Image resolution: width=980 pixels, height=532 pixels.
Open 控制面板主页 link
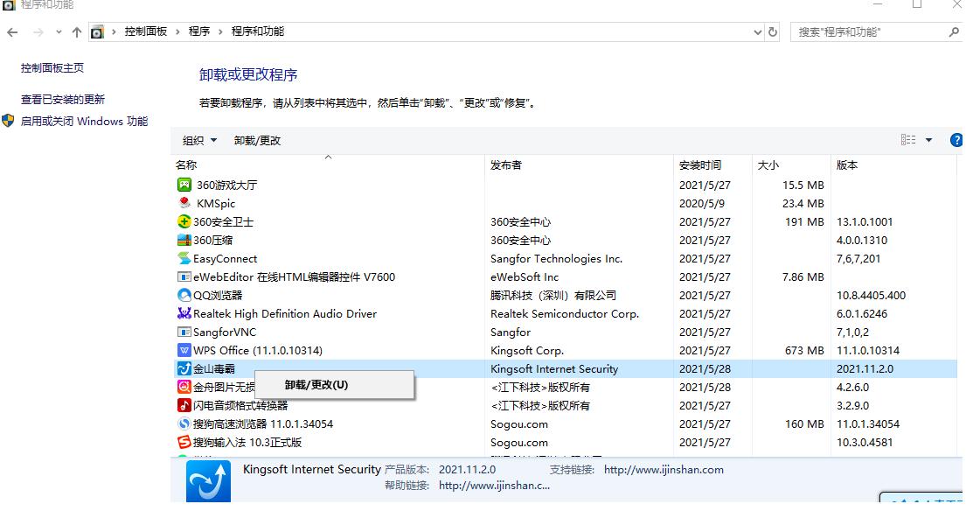point(52,67)
